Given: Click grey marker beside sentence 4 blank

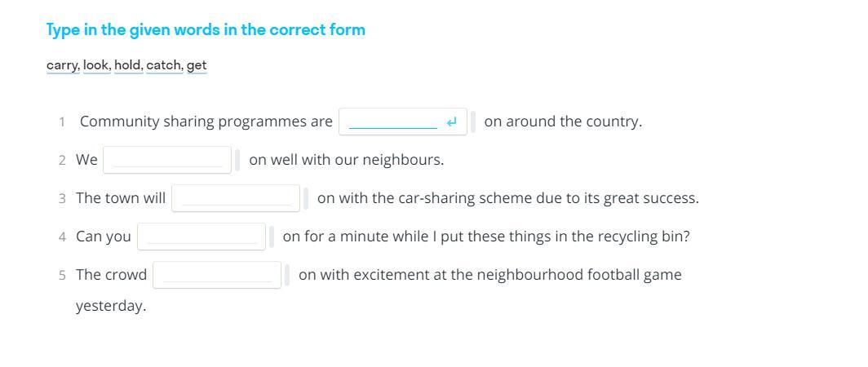Looking at the screenshot, I should (271, 237).
